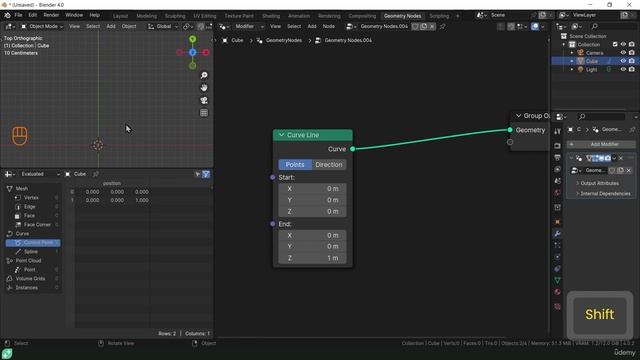Switch to the Layout workspace tab
Screen dimensions: 640x360
coord(120,16)
